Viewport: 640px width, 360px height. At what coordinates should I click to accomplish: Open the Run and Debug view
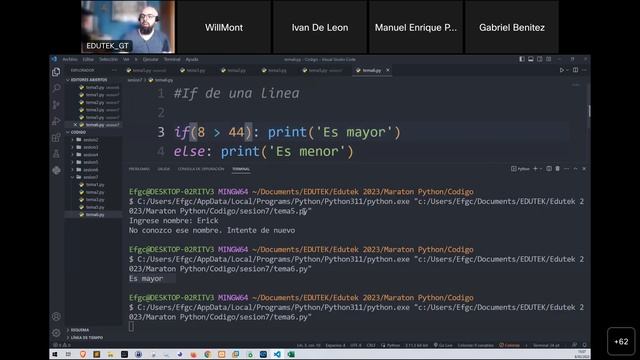click(x=56, y=121)
